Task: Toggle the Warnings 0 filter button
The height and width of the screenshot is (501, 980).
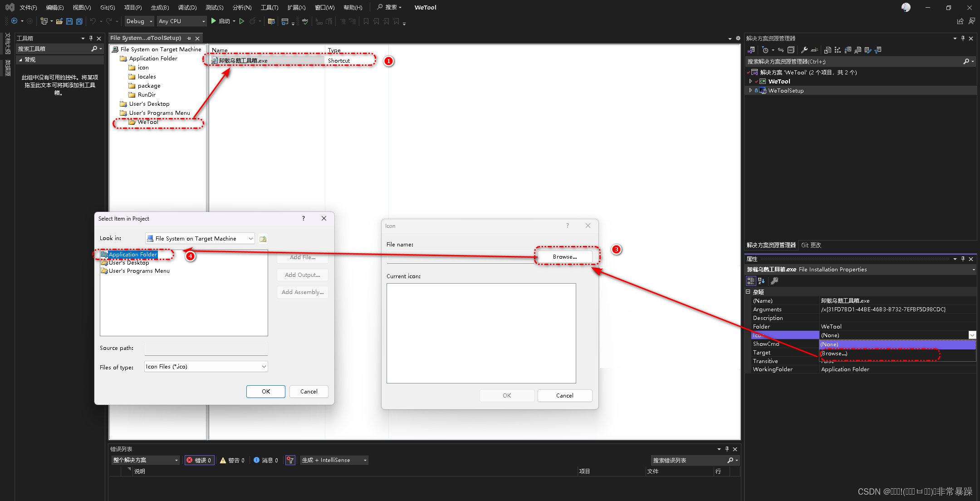Action: (x=232, y=460)
